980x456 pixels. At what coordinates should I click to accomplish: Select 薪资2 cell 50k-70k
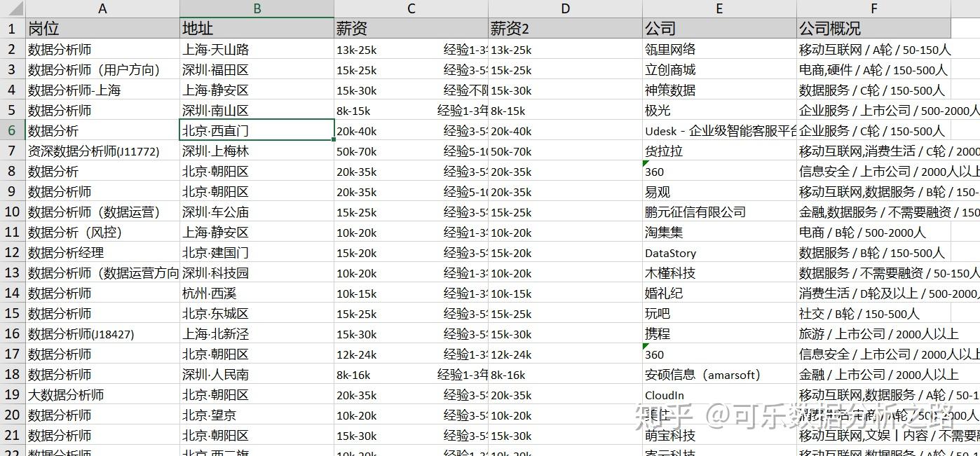[x=565, y=151]
